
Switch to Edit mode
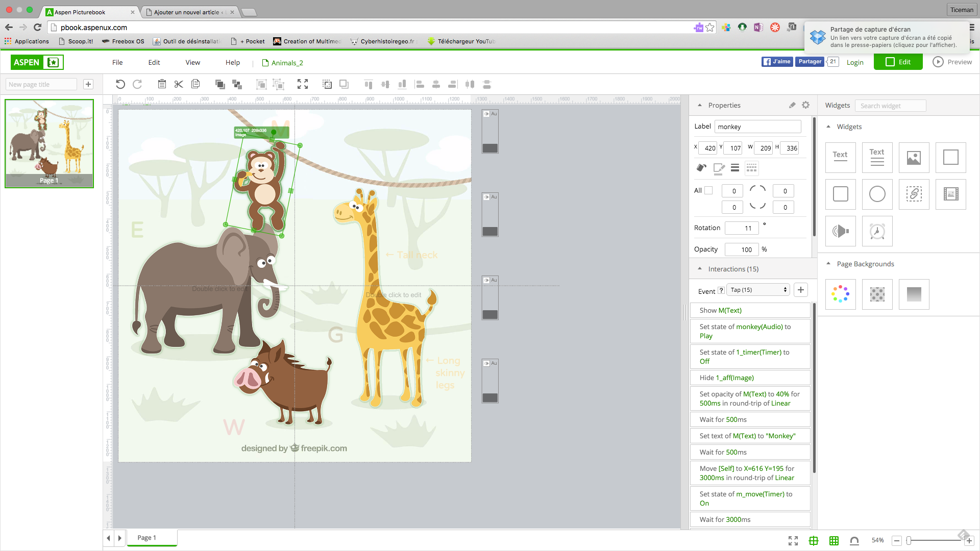[x=898, y=62]
